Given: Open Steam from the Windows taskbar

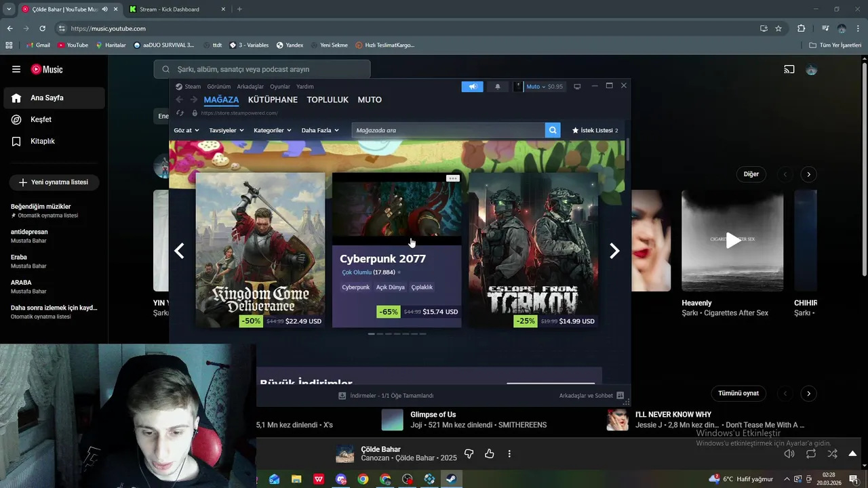Looking at the screenshot, I should click(450, 479).
